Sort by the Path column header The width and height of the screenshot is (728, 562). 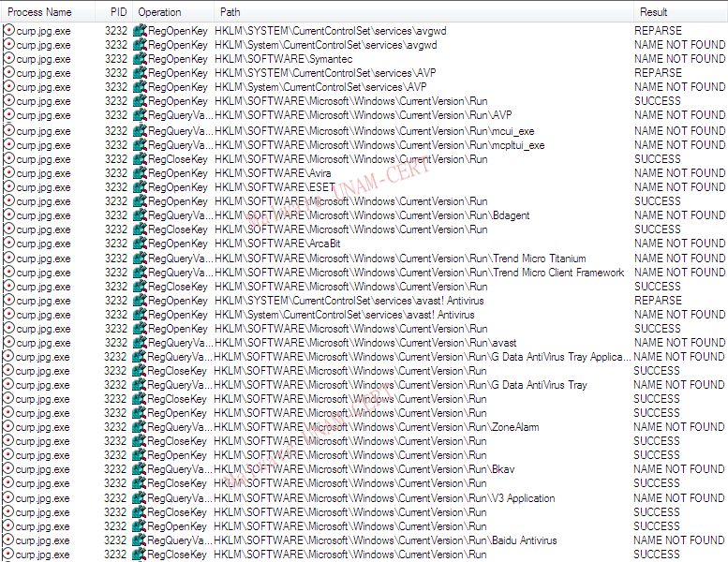423,12
